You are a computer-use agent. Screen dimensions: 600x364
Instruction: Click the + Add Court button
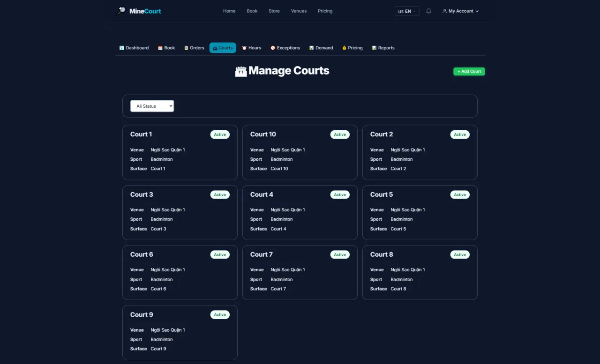[x=469, y=72]
